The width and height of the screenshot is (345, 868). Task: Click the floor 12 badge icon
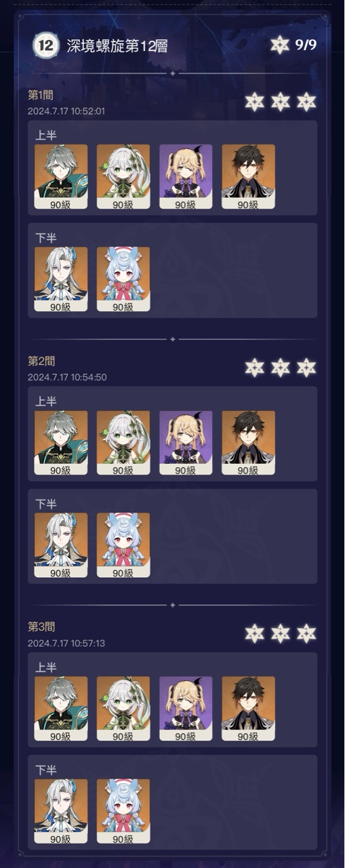tap(46, 45)
